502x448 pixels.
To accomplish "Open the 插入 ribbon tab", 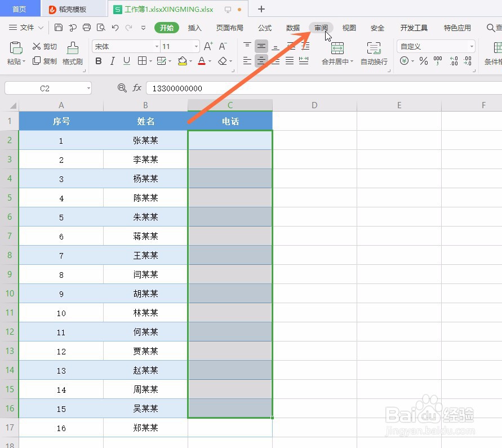I will (194, 28).
